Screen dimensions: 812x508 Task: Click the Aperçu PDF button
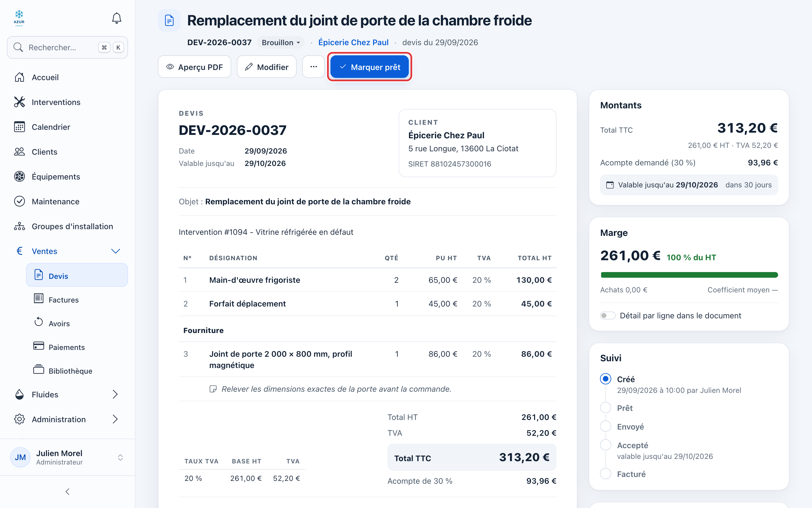point(195,67)
